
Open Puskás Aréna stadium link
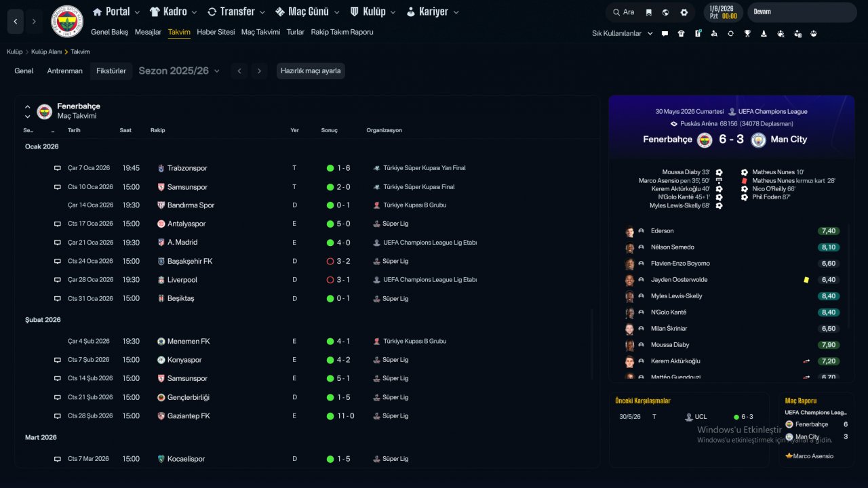point(698,124)
